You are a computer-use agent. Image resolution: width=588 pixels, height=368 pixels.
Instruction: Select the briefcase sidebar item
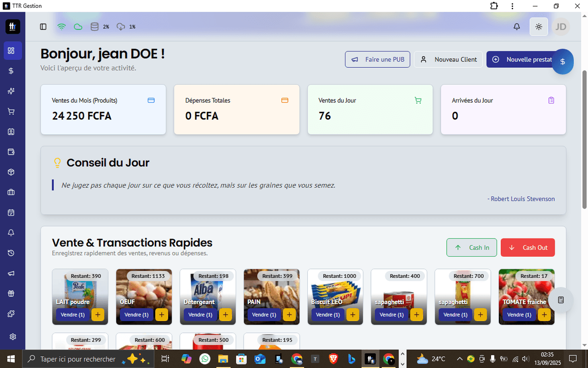click(x=11, y=192)
